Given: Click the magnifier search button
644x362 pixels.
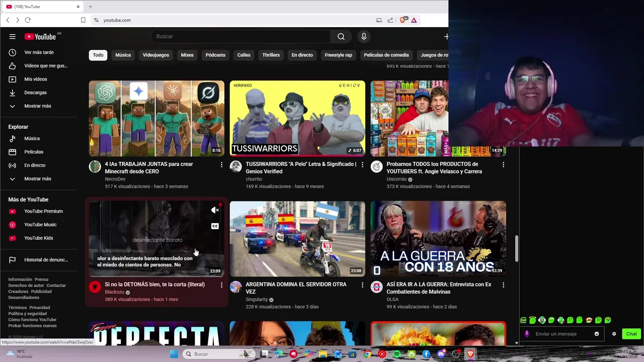Looking at the screenshot, I should pos(341,36).
